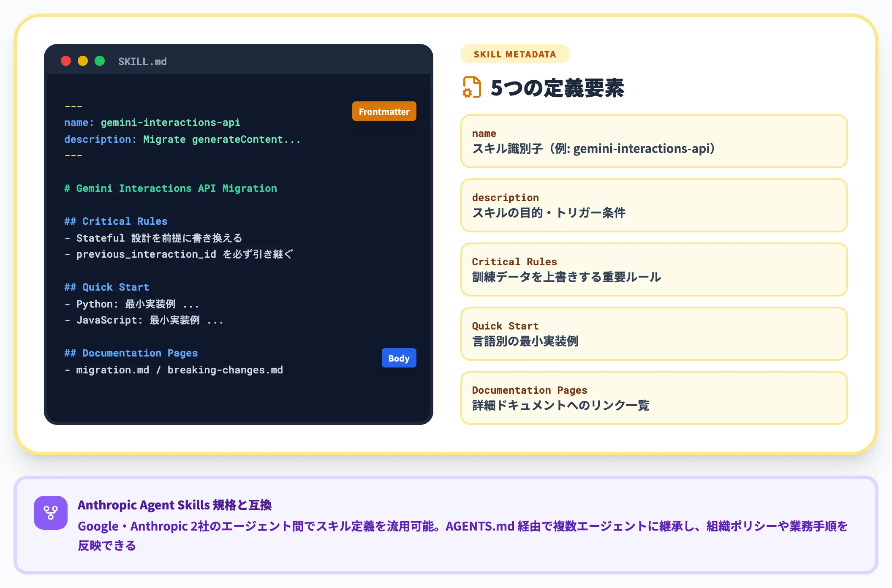Click the closing --- frontmatter delimiter
The height and width of the screenshot is (588, 892).
73,155
